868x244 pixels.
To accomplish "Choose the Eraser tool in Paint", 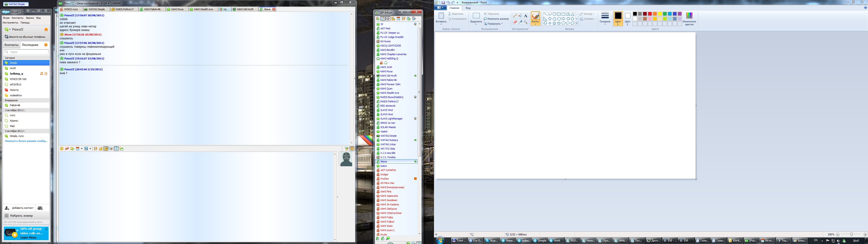I will click(x=515, y=22).
